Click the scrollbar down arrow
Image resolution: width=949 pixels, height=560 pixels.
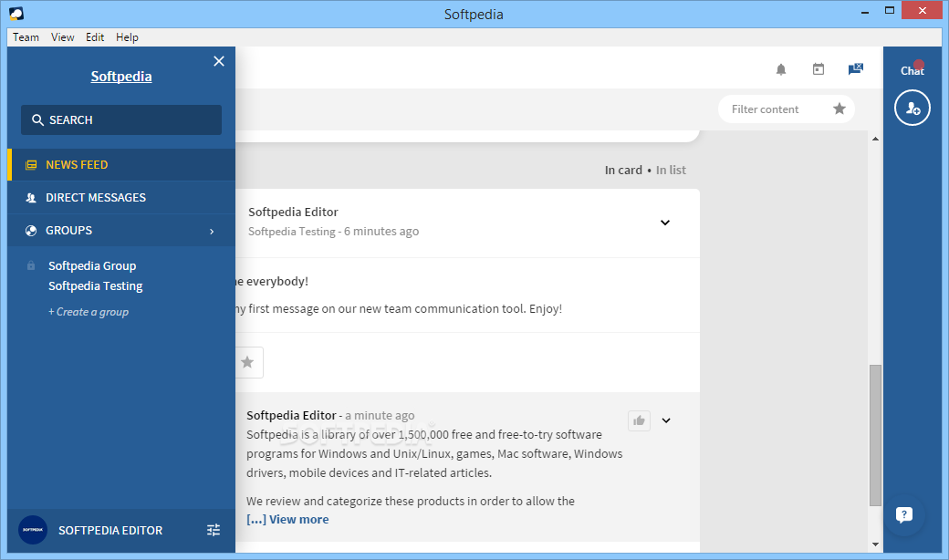click(x=875, y=544)
